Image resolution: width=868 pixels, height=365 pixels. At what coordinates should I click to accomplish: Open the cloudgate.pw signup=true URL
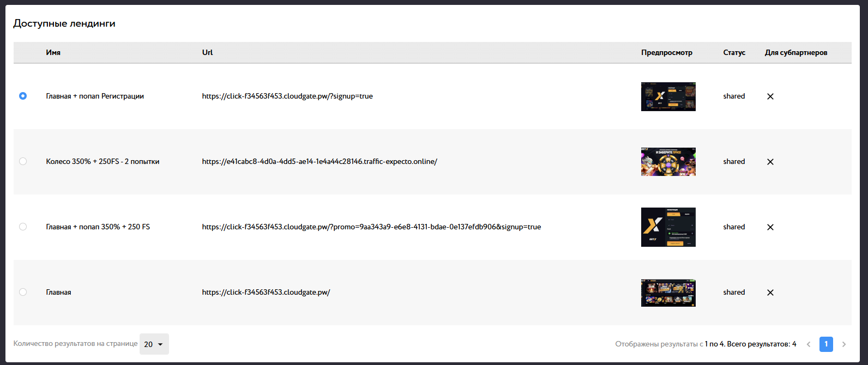pos(287,96)
